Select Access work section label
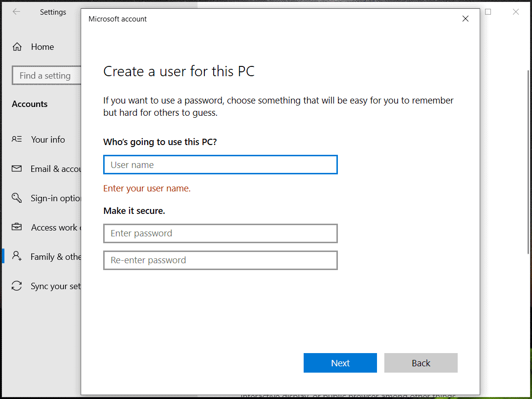Screen dimensions: 532x399 (x=56, y=228)
